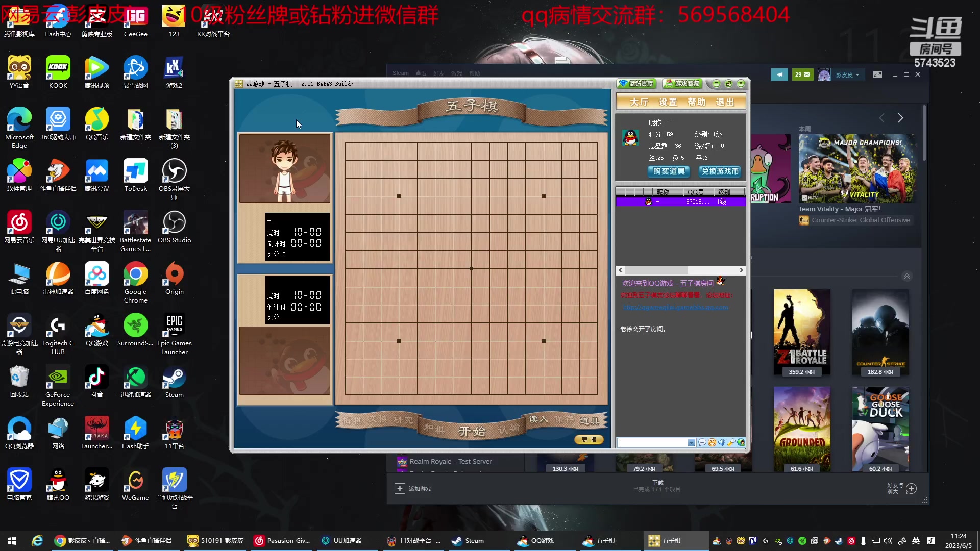Select the 大厅 lobby menu item

(639, 102)
